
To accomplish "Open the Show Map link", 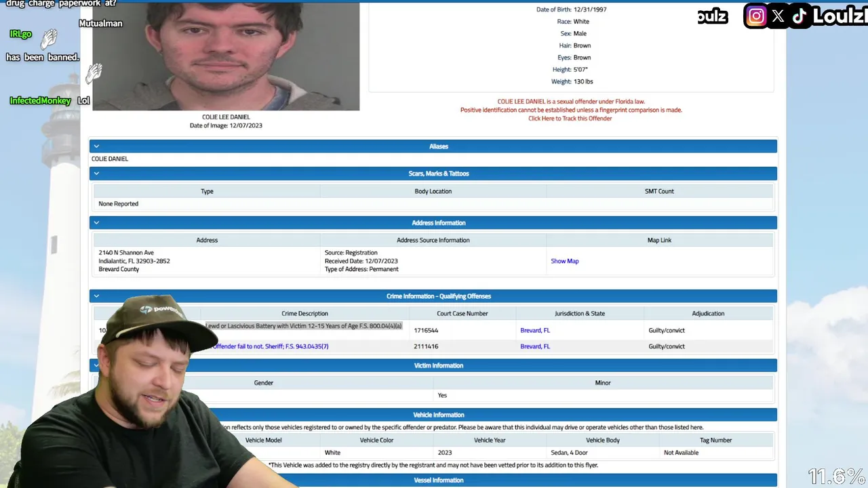I will [x=565, y=261].
